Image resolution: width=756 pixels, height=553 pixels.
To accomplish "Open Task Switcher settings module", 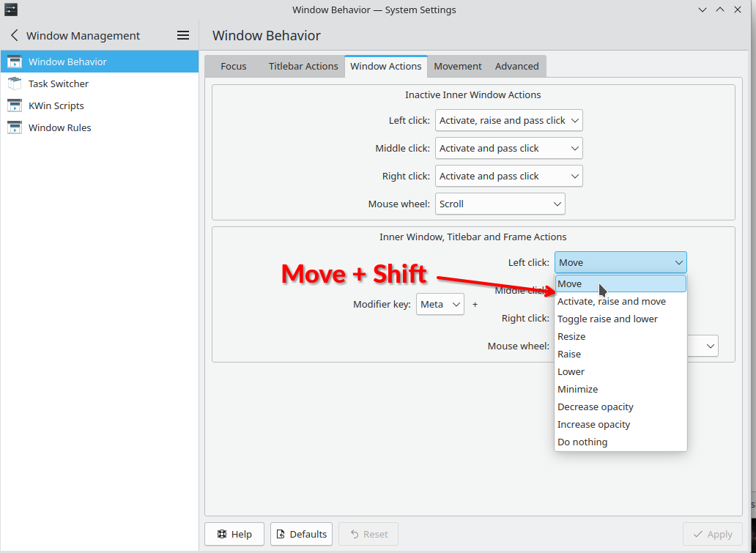I will 59,83.
